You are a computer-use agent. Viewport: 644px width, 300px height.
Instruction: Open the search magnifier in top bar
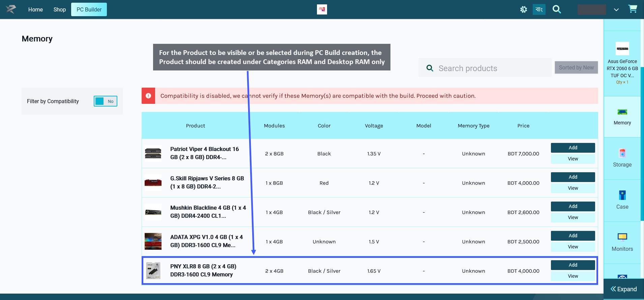coord(557,9)
